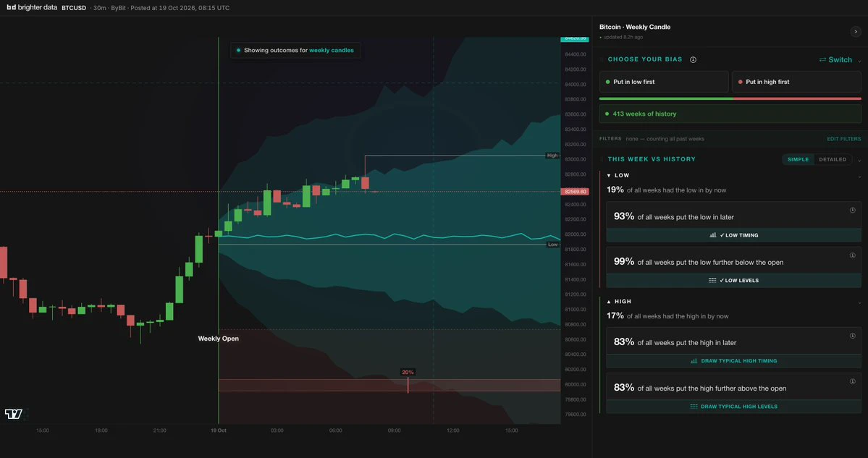Click info icon on 99% low below open card
Image resolution: width=868 pixels, height=458 pixels.
[853, 255]
